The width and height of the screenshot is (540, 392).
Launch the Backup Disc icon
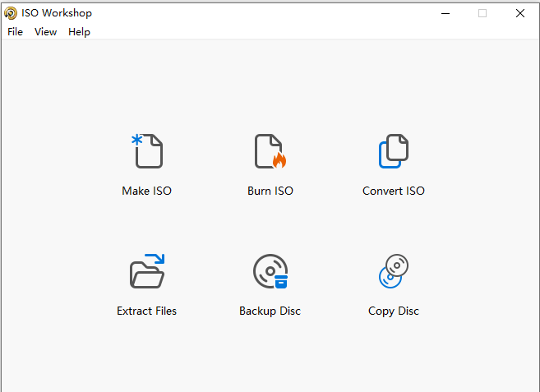[x=270, y=271]
